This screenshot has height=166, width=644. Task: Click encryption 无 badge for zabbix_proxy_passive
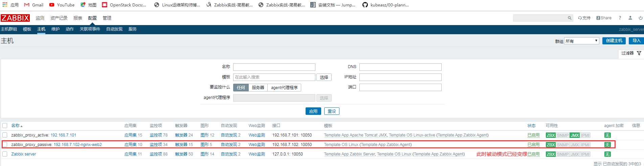(607, 145)
